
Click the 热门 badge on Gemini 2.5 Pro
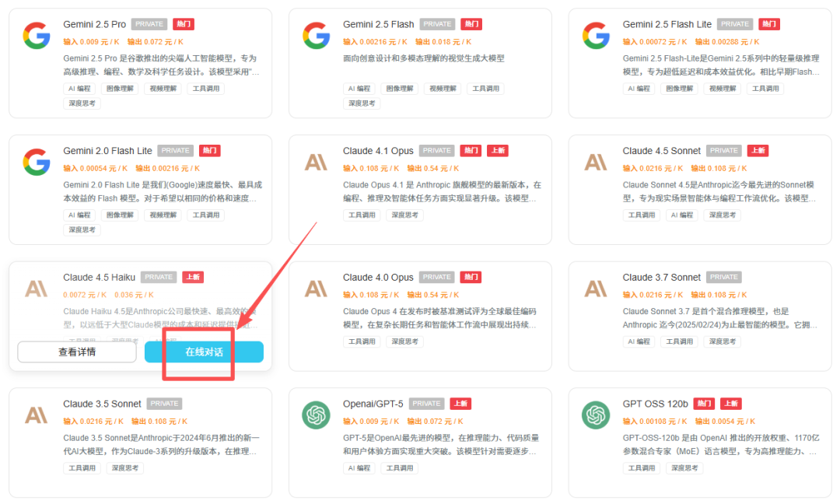183,24
